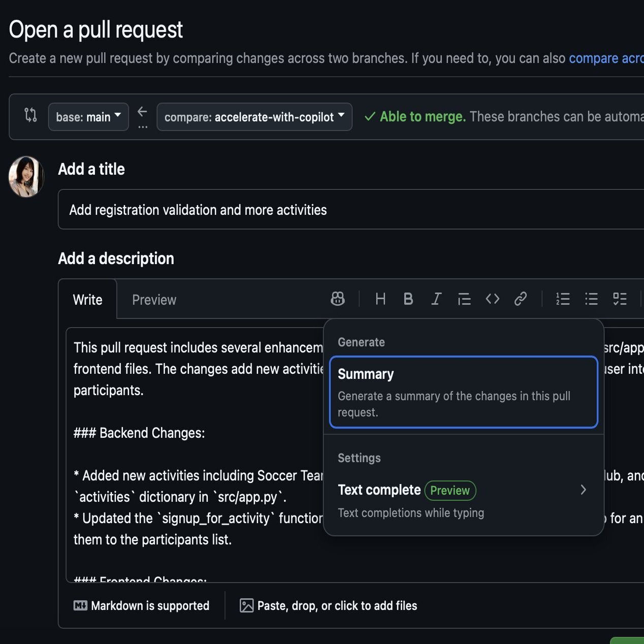The image size is (644, 644).
Task: Open the compare: accelerate-with-copilot dropdown
Action: tap(254, 117)
